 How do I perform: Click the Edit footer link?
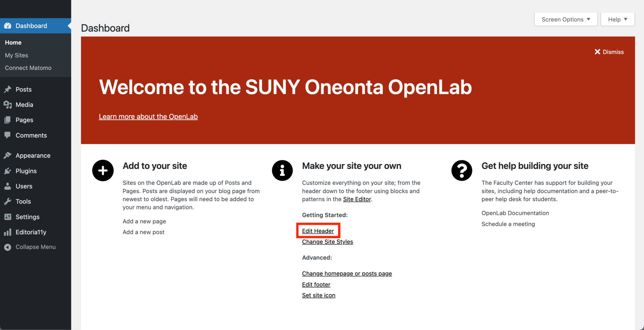click(316, 284)
